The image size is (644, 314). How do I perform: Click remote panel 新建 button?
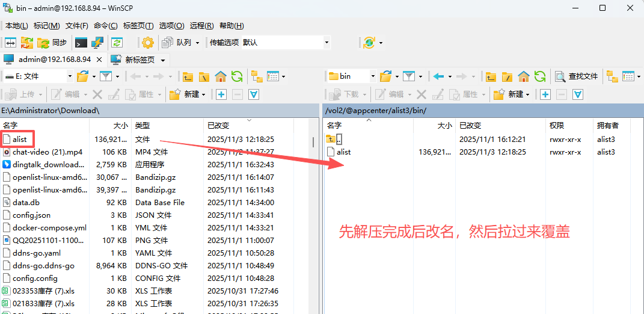click(x=512, y=94)
